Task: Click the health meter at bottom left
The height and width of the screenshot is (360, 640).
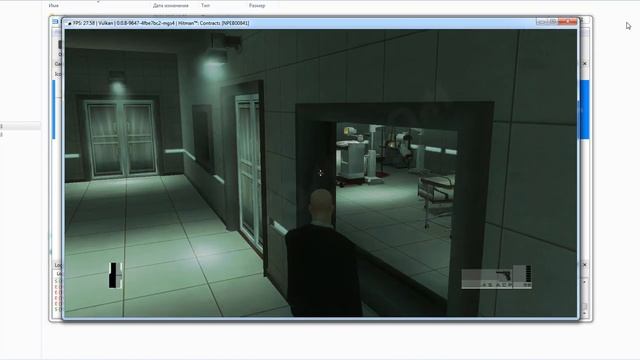Action: [x=115, y=276]
